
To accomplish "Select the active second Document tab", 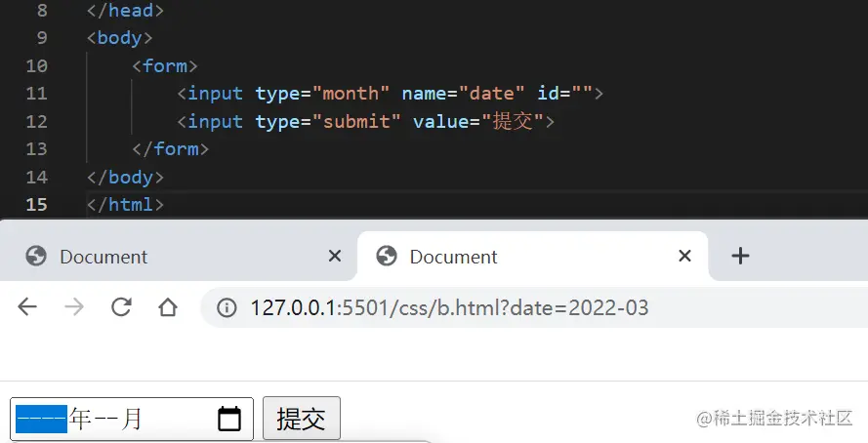I will [x=532, y=256].
